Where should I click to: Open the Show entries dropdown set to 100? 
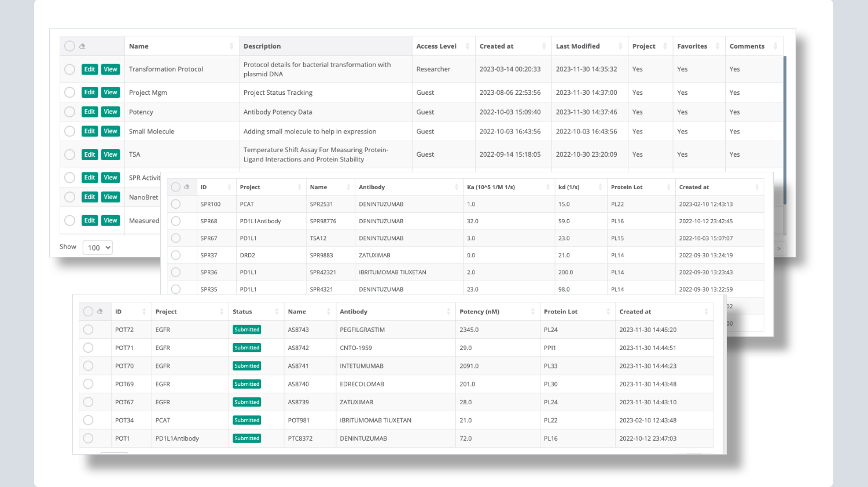(97, 247)
